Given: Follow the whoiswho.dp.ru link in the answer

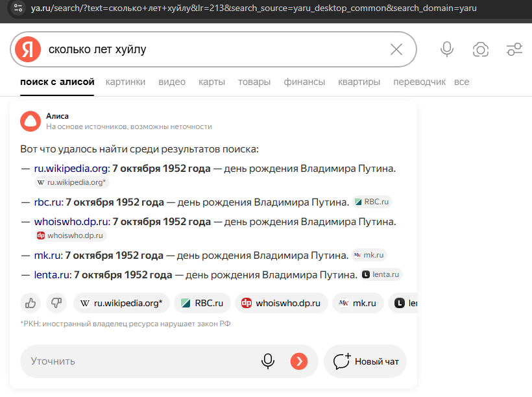Looking at the screenshot, I should [x=72, y=222].
